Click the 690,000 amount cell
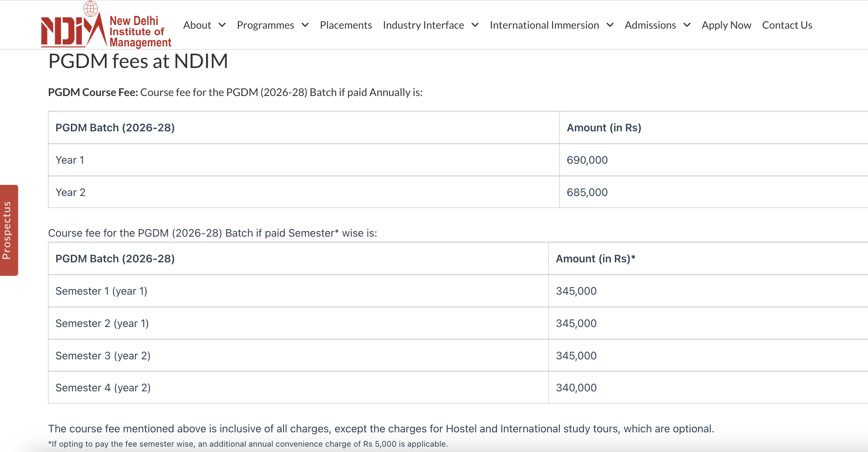868x452 pixels. click(x=587, y=160)
